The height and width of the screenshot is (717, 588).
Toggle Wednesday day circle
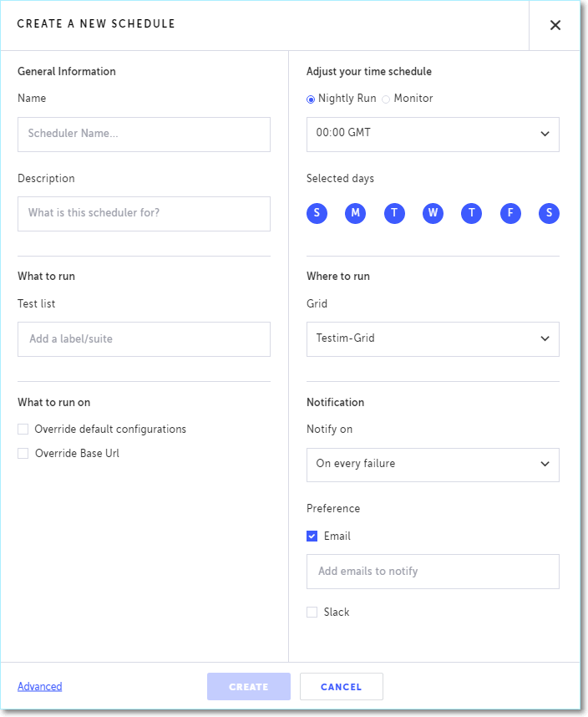pyautogui.click(x=433, y=213)
